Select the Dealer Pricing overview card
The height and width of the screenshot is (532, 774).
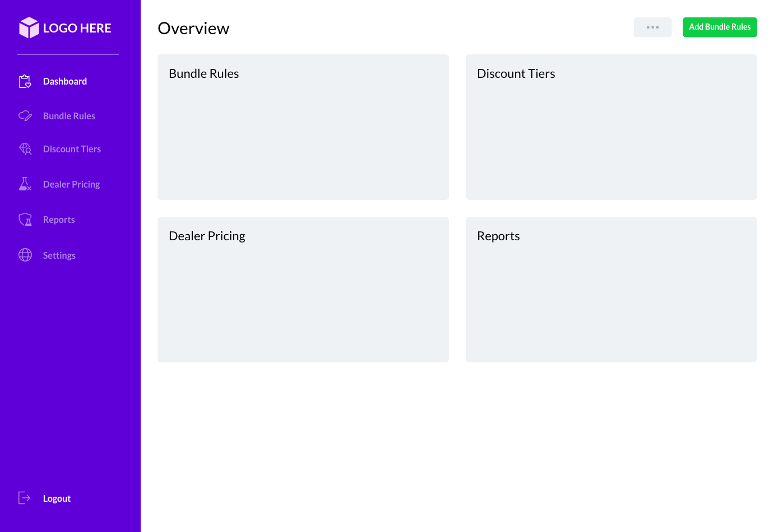(303, 290)
